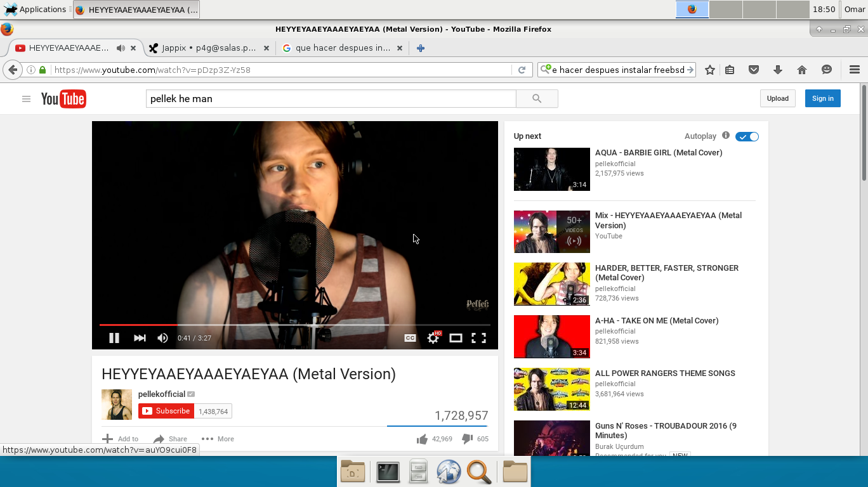Open web browser globe in dock
868x487 pixels.
[449, 472]
